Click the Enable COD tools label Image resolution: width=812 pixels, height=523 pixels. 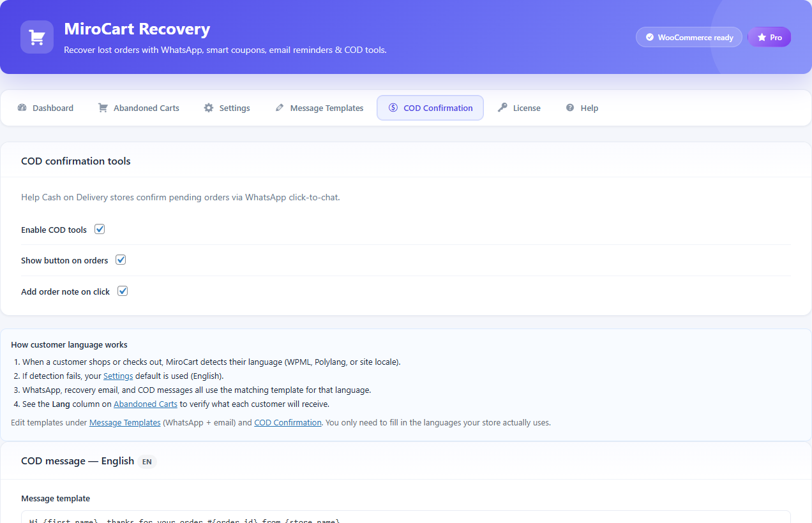click(54, 230)
